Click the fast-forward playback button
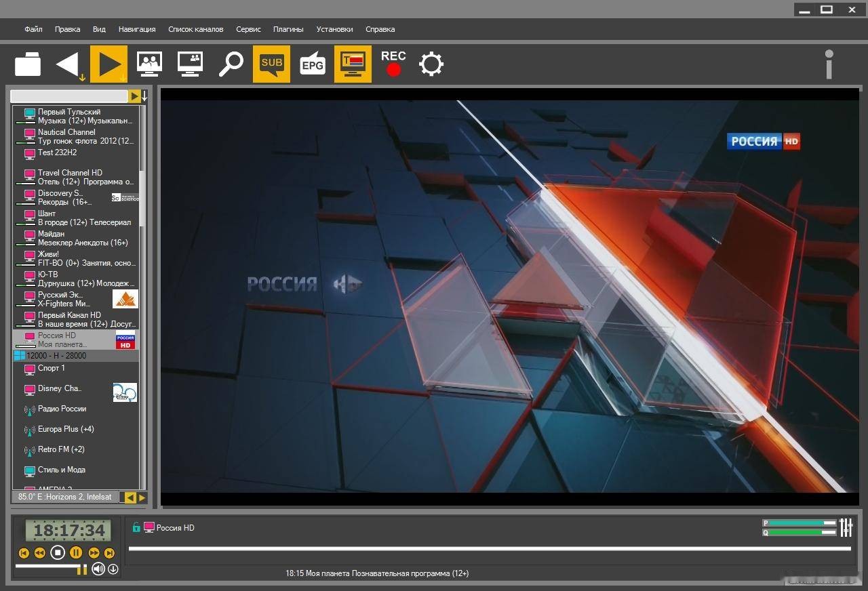The image size is (868, 591). [x=94, y=553]
